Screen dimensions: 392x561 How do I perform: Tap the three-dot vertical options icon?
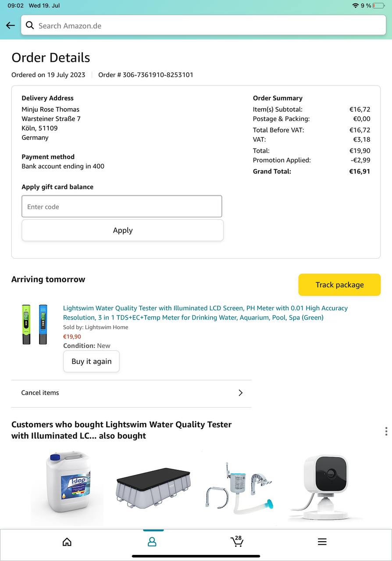coord(386,431)
